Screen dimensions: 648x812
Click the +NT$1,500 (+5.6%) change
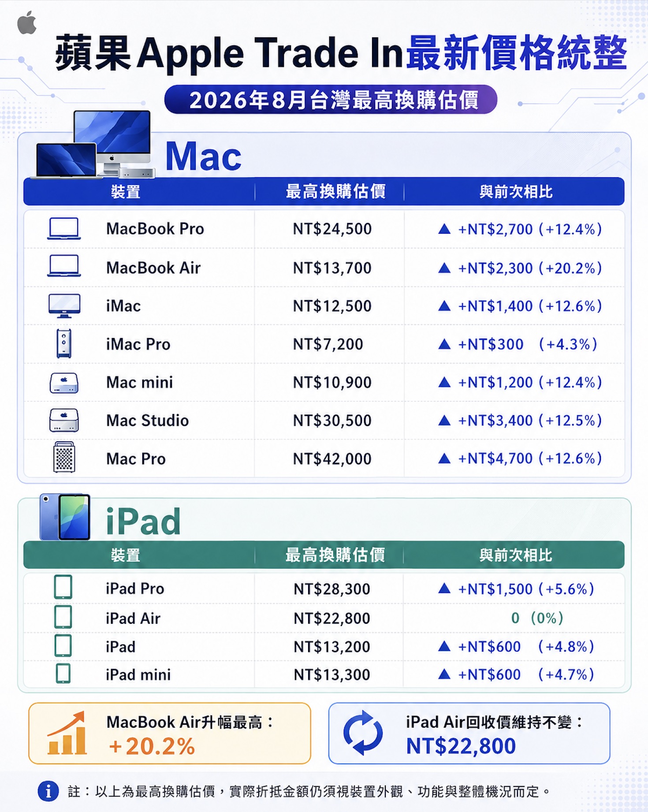coord(526,589)
